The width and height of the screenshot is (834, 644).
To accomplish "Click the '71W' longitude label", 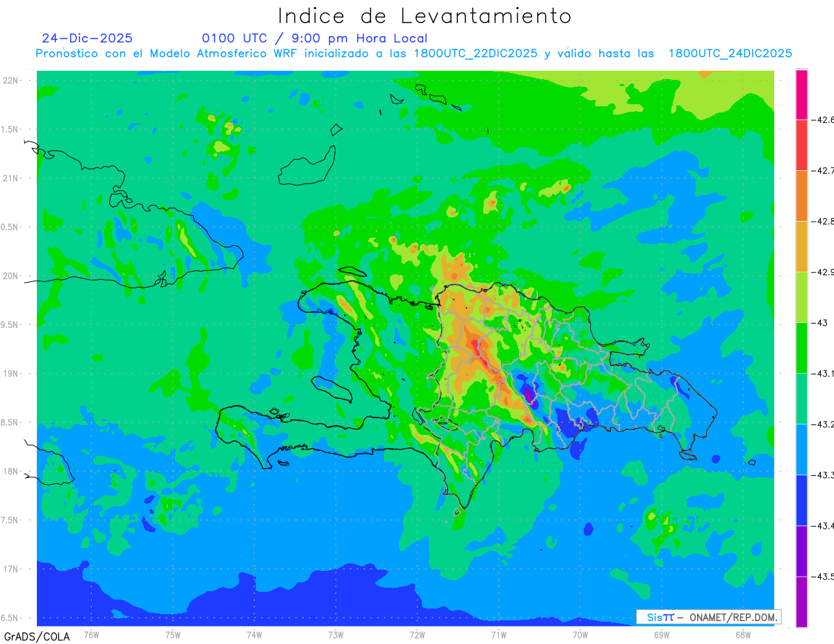I will [x=498, y=634].
